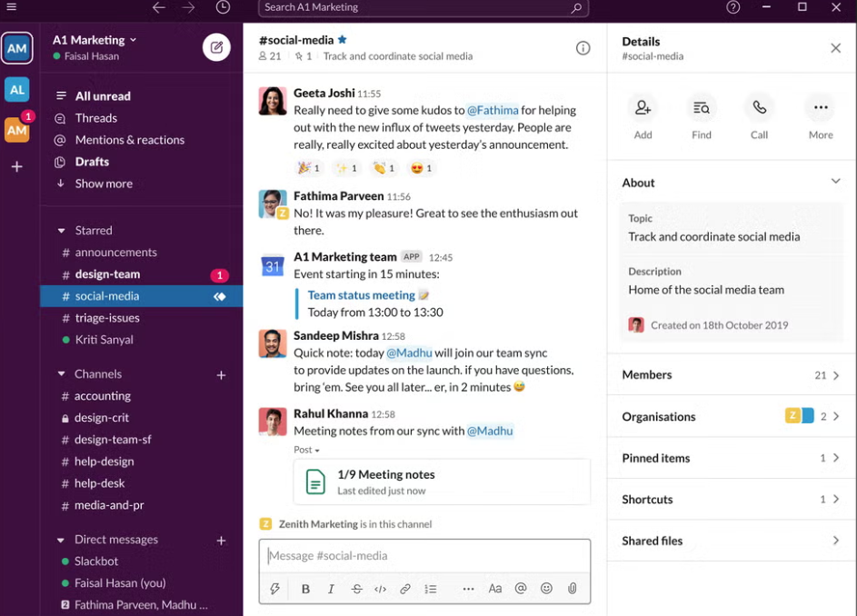Expand the Shared files row
The image size is (857, 616).
[x=731, y=541]
